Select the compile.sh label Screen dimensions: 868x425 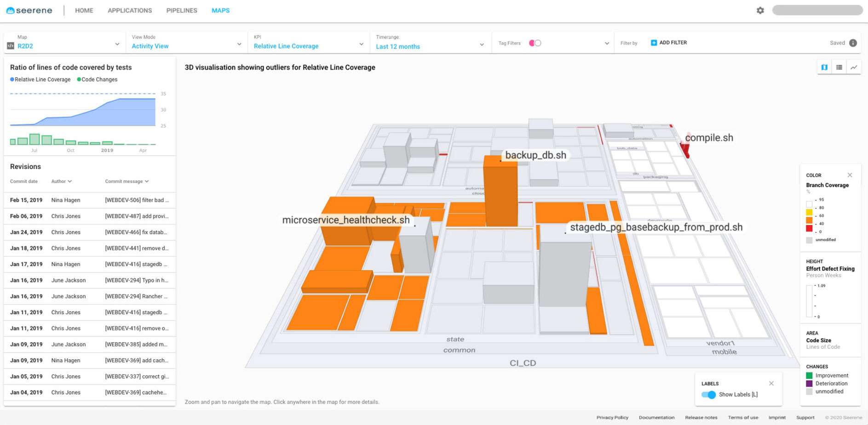coord(709,138)
